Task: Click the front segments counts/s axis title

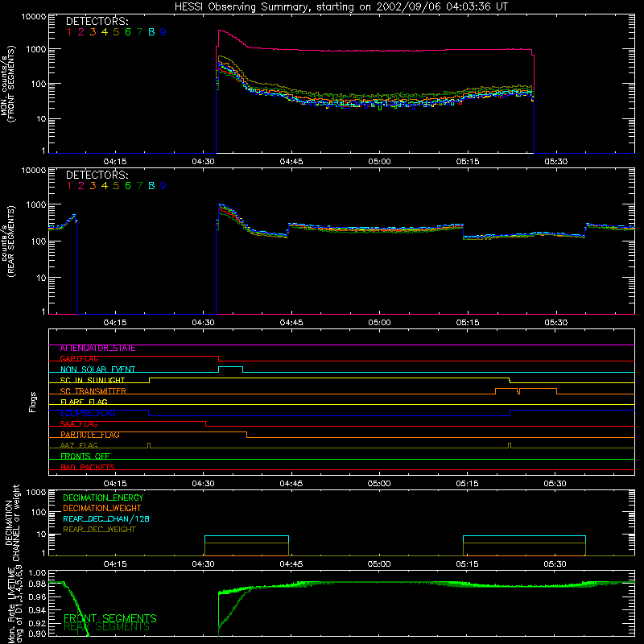Action: [8, 84]
